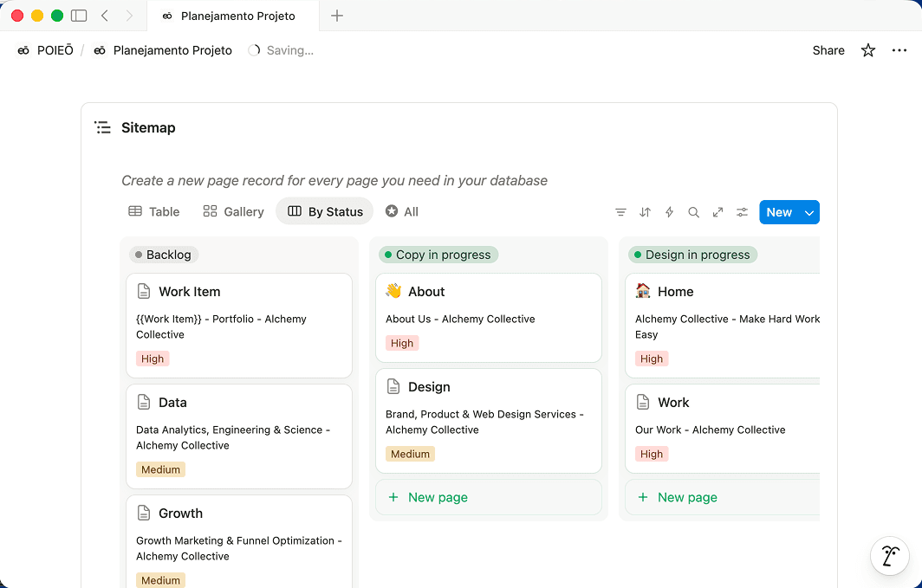Click the Share button

[828, 50]
